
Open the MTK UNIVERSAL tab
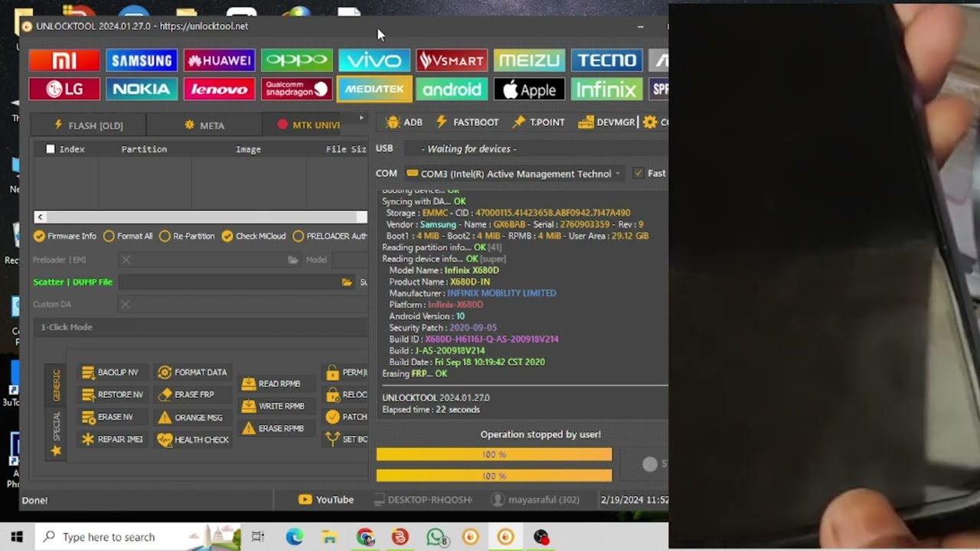click(x=309, y=125)
